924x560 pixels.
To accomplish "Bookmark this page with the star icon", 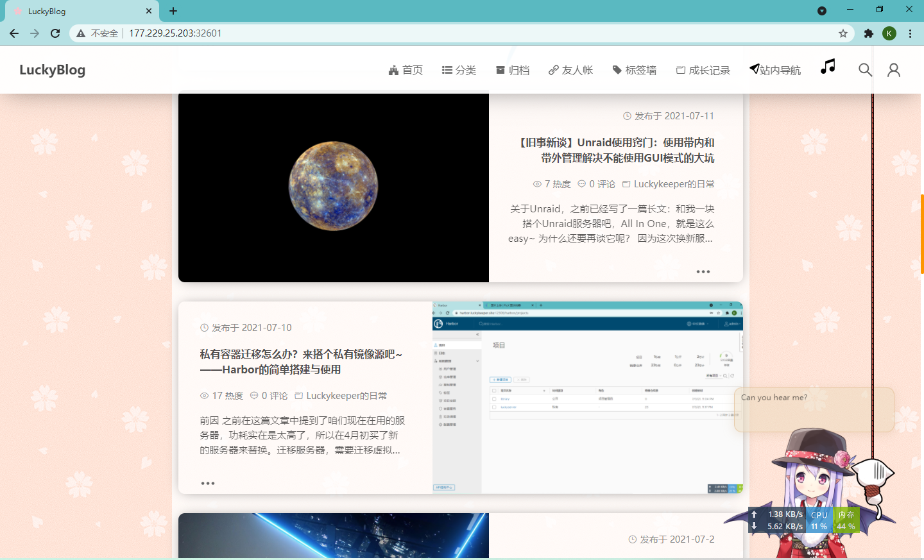I will pos(843,33).
